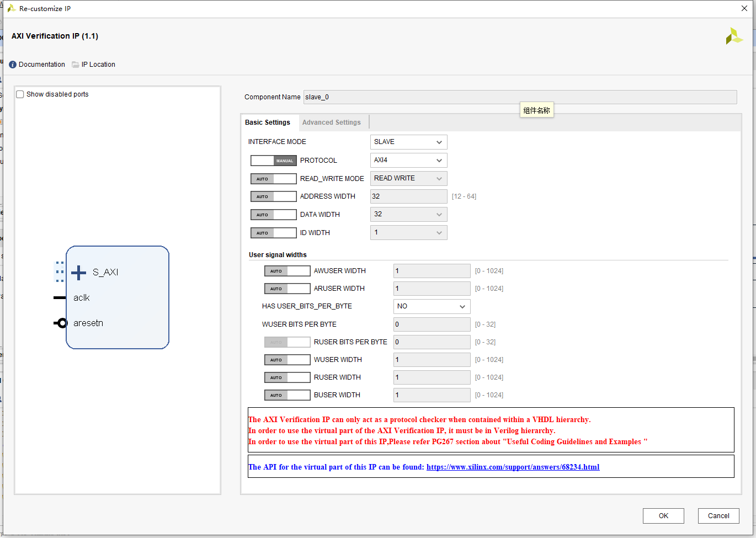Click the Xilinx logo in the dialog corner

(x=734, y=36)
